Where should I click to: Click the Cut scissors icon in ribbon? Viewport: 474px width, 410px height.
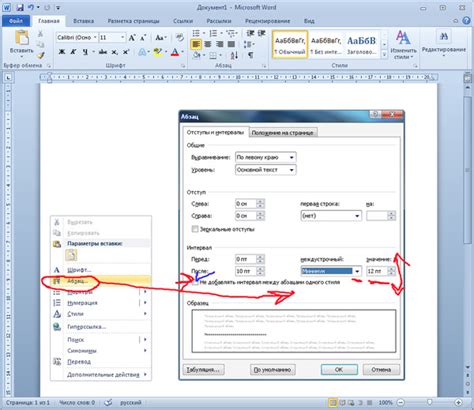point(40,34)
